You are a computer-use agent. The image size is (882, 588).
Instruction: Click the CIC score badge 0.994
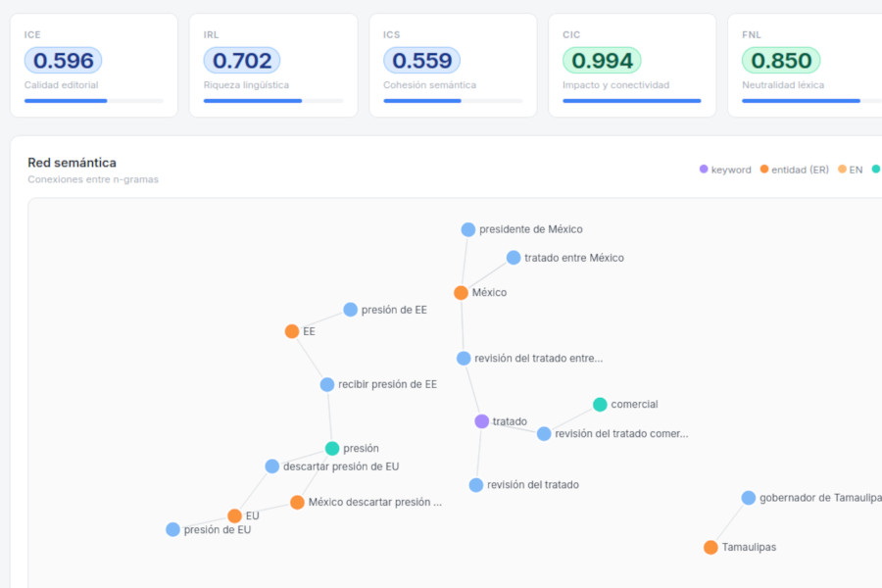[x=601, y=61]
